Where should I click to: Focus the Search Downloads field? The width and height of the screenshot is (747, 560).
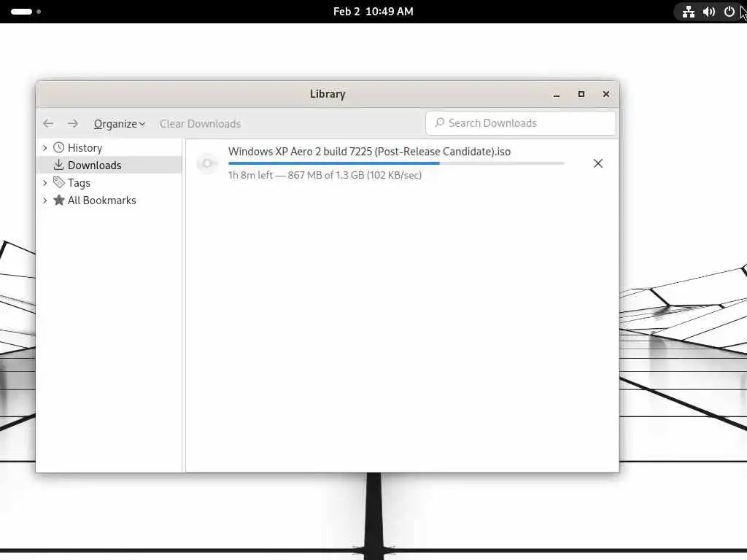[521, 123]
